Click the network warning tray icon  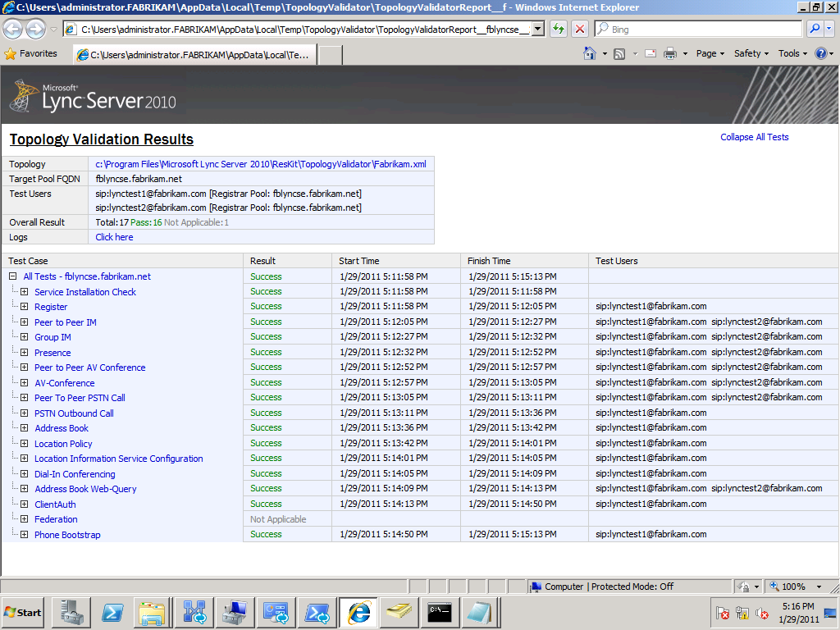coord(742,612)
